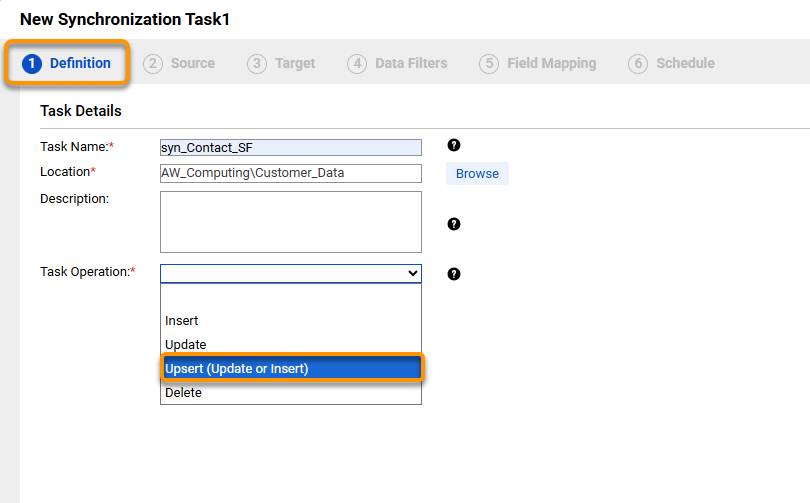Screen dimensions: 810x503
Task: Select Upsert (Update or Insert) option
Action: click(x=291, y=368)
